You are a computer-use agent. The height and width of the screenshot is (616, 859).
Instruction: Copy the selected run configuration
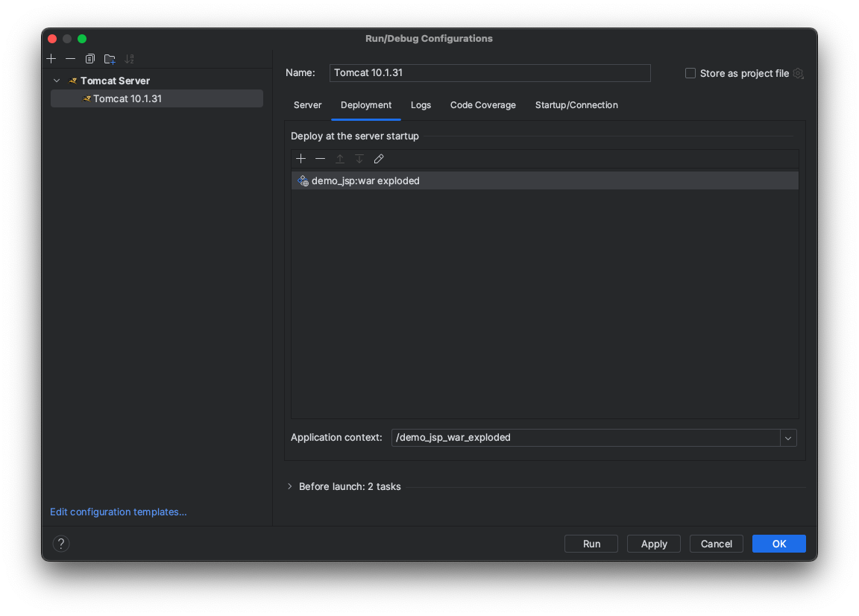tap(90, 59)
